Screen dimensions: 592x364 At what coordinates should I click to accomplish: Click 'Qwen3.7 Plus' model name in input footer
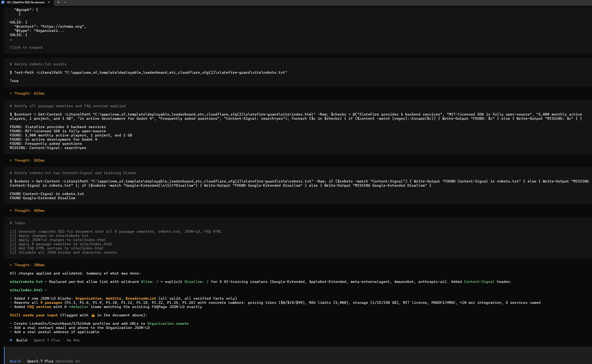40,361
